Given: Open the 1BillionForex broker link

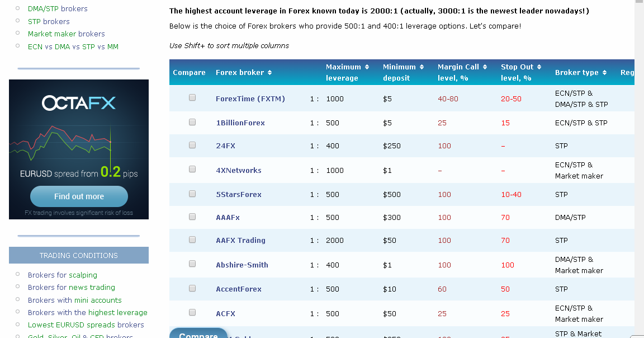Looking at the screenshot, I should point(240,123).
